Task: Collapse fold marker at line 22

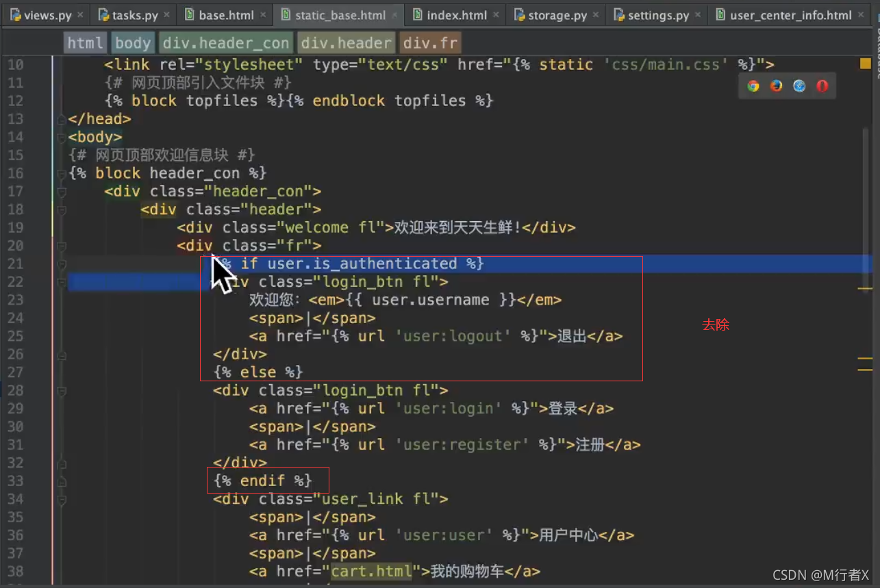Action: [x=62, y=282]
